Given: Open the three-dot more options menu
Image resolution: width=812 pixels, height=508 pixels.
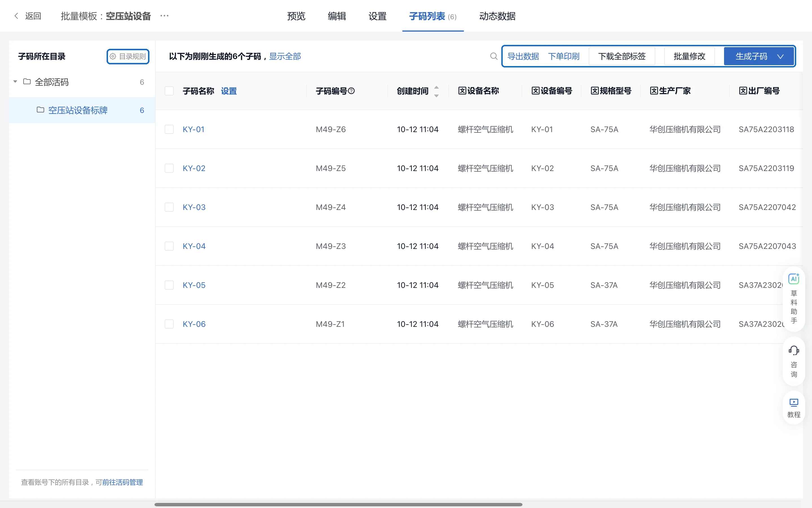Looking at the screenshot, I should [x=164, y=16].
